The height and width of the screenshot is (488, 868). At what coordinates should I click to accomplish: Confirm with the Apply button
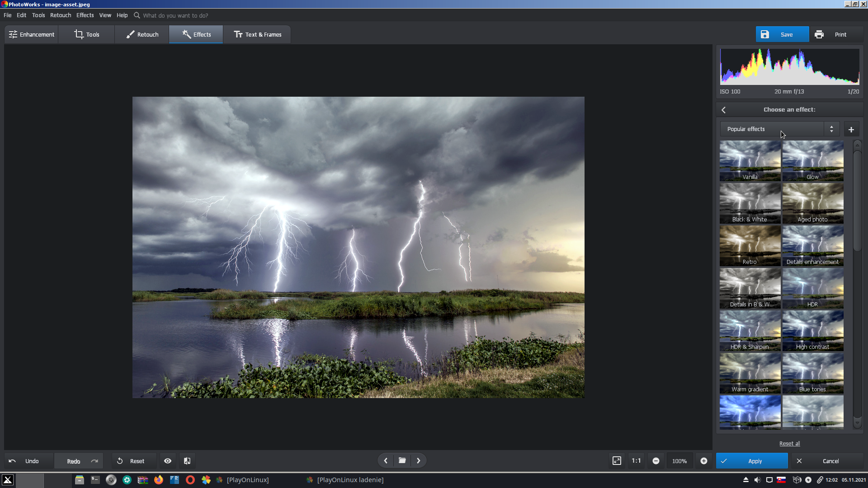point(752,461)
